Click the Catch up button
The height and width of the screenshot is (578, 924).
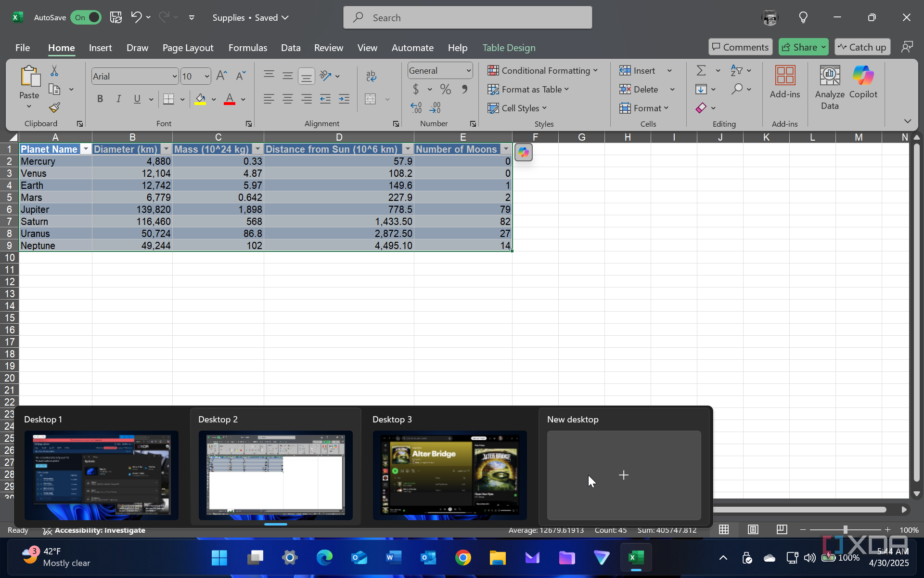(x=862, y=47)
